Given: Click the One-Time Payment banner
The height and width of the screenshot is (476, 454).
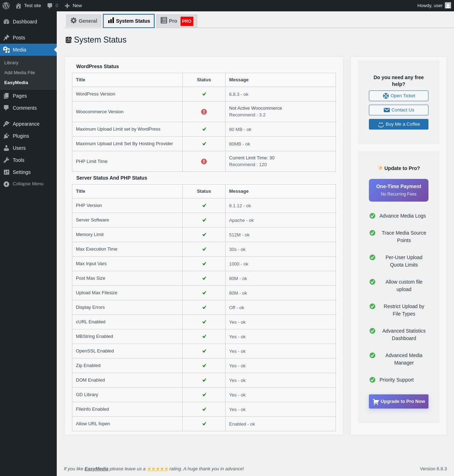Looking at the screenshot, I should coord(399,190).
